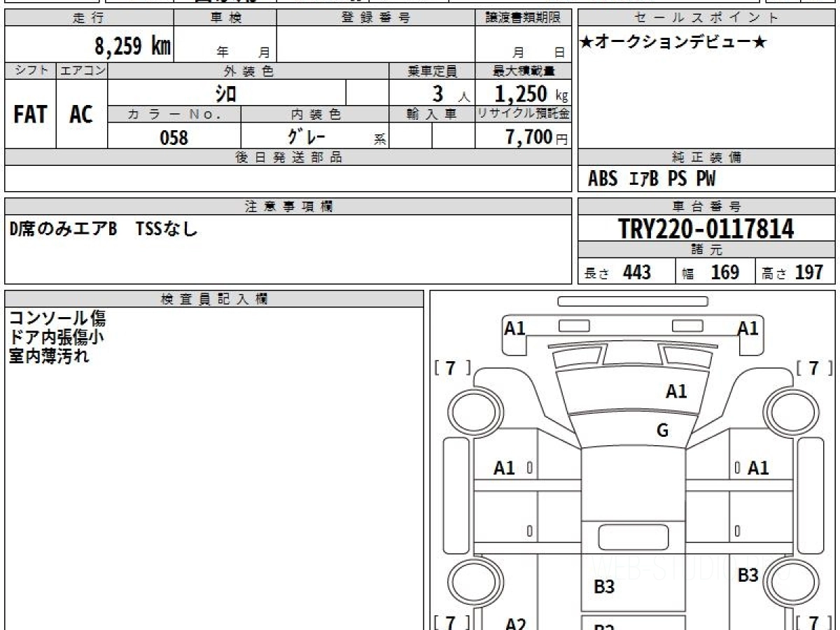Select the "シフト" header cell

coord(31,71)
